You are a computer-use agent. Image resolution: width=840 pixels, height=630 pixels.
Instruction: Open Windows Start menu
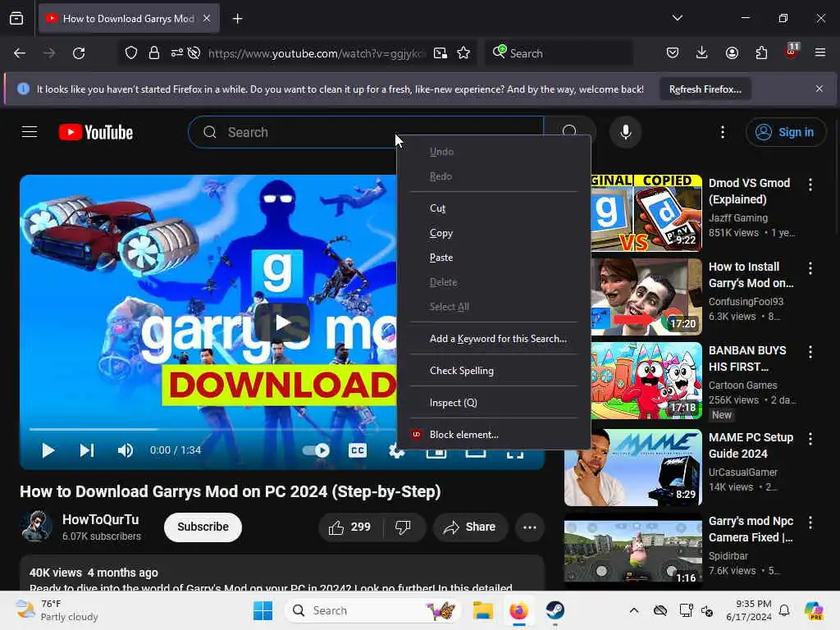(263, 610)
